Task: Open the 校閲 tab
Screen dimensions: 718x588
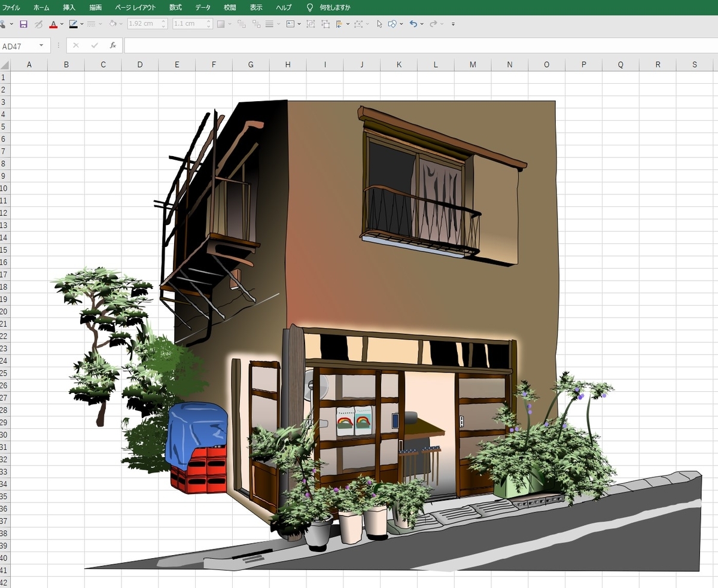Action: (x=230, y=8)
